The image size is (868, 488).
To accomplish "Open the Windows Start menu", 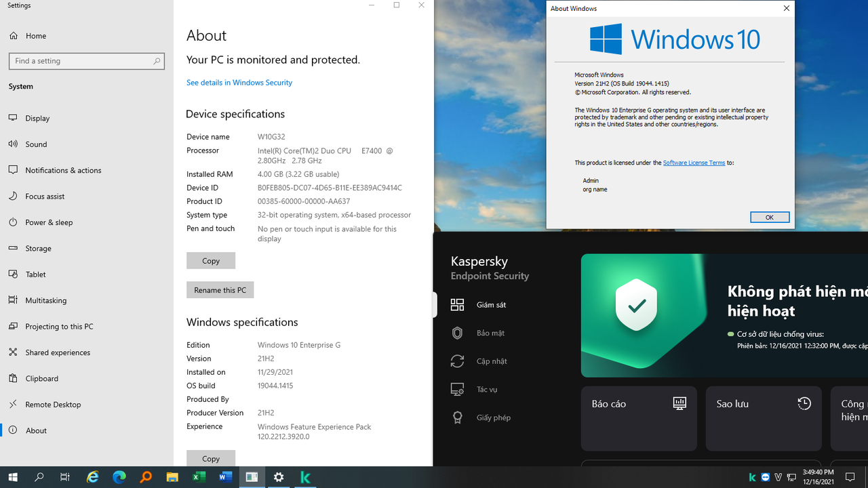I will [x=13, y=477].
